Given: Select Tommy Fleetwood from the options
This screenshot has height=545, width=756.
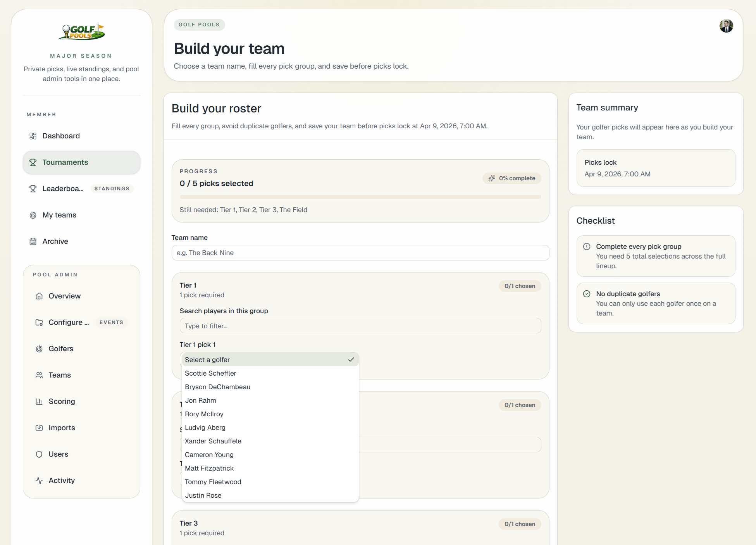Looking at the screenshot, I should (213, 482).
